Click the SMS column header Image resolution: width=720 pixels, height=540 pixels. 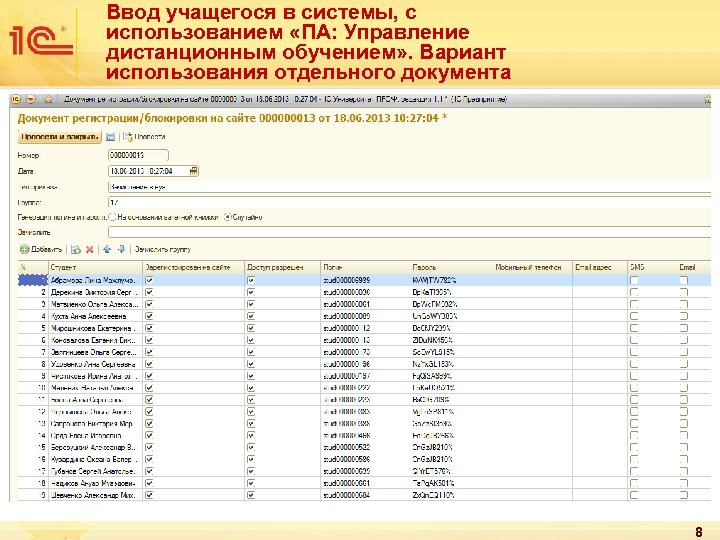tap(650, 267)
